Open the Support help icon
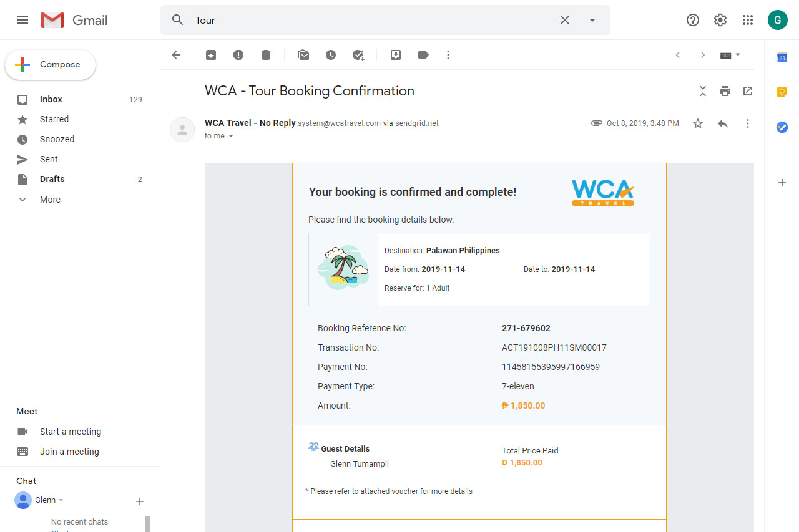This screenshot has width=799, height=532. pyautogui.click(x=693, y=20)
